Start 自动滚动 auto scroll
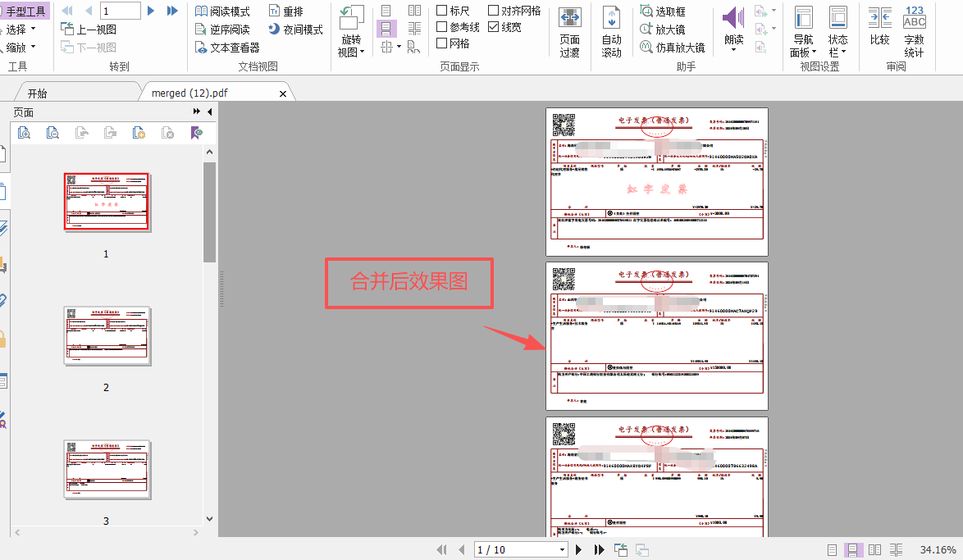Viewport: 963px width, 560px height. pyautogui.click(x=612, y=32)
